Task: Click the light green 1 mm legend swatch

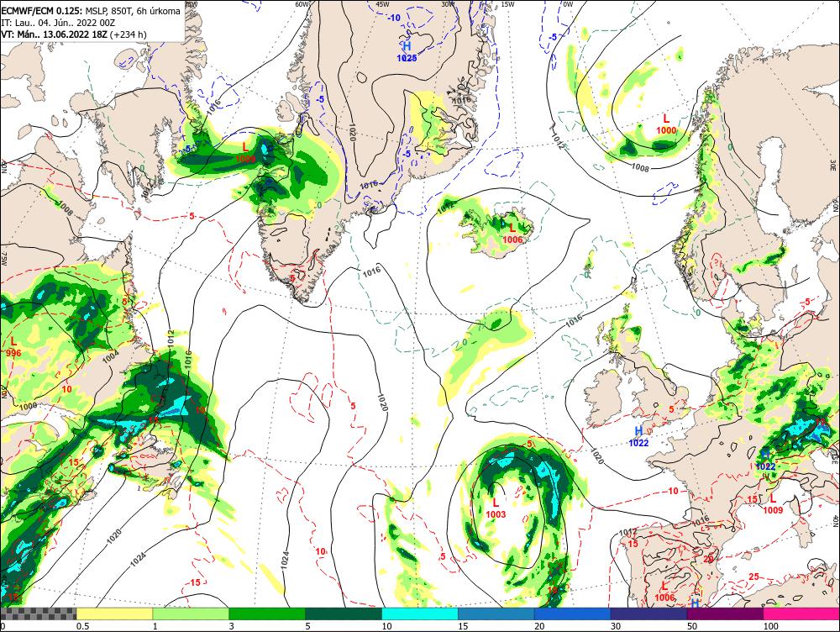Action: 191,614
